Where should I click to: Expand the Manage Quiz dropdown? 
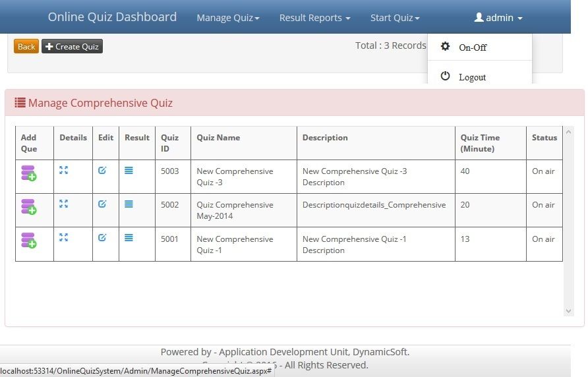click(x=228, y=18)
